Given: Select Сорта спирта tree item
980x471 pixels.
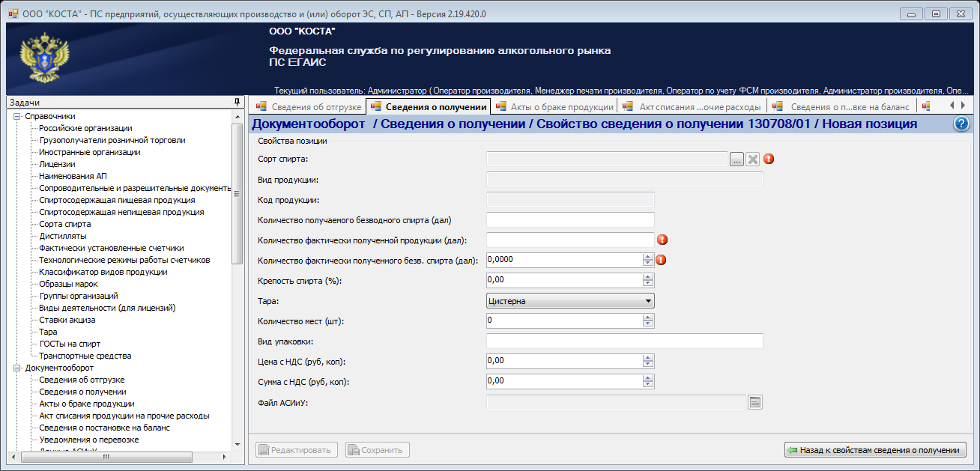Looking at the screenshot, I should (x=65, y=224).
